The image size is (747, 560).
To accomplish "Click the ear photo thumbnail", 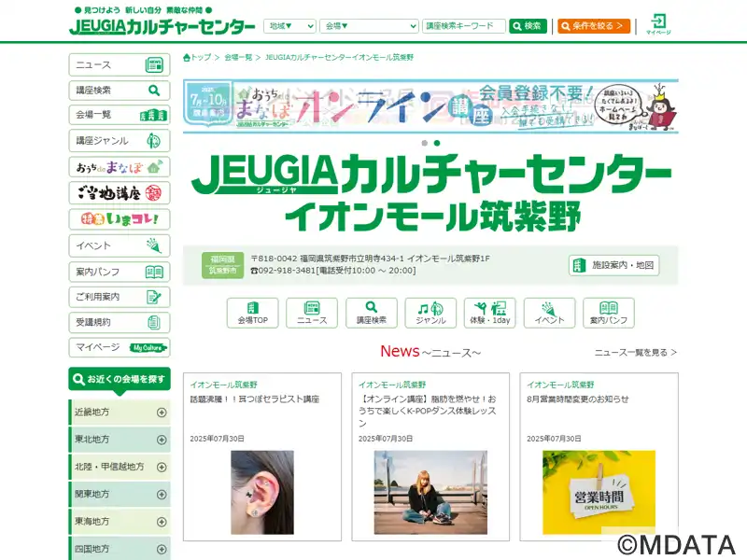I will [x=262, y=493].
